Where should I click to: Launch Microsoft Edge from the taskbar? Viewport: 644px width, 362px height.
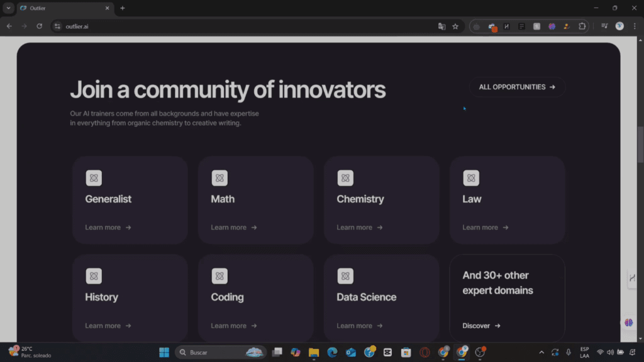332,352
